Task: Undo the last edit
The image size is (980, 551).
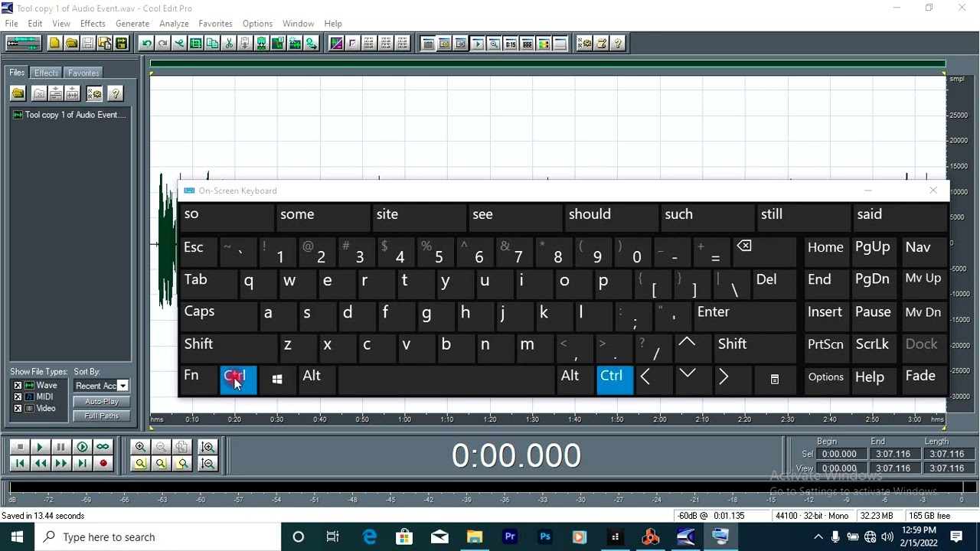Action: 146,44
